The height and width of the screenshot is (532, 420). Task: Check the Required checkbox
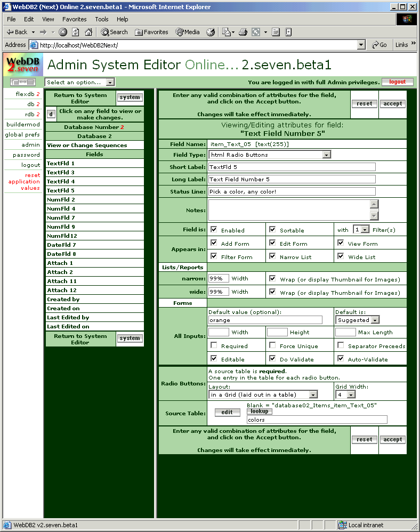pos(214,345)
